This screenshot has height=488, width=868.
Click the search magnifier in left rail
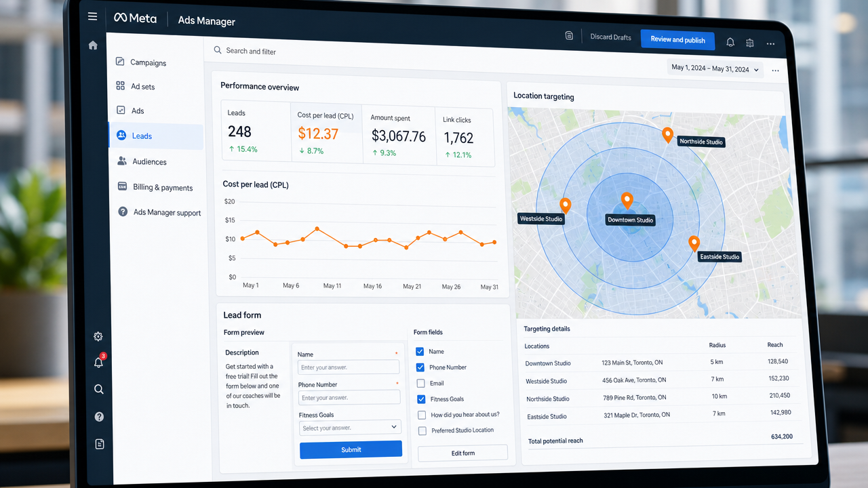[x=99, y=389]
